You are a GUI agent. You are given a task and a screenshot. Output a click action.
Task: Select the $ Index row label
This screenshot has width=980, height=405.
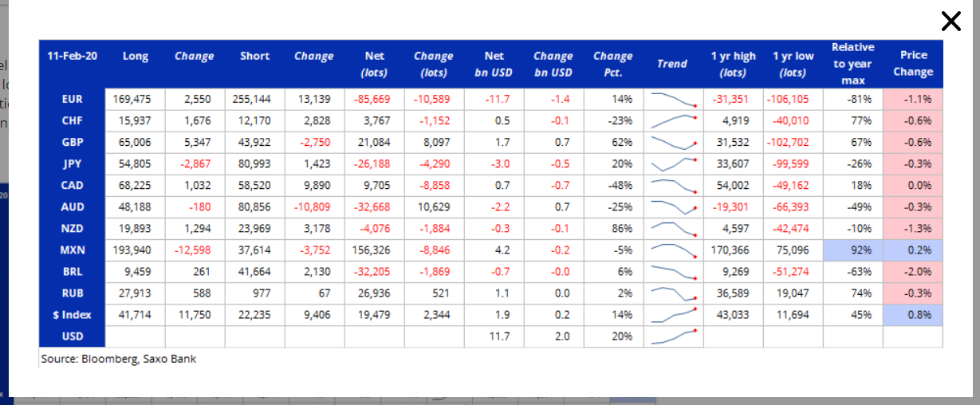[73, 315]
